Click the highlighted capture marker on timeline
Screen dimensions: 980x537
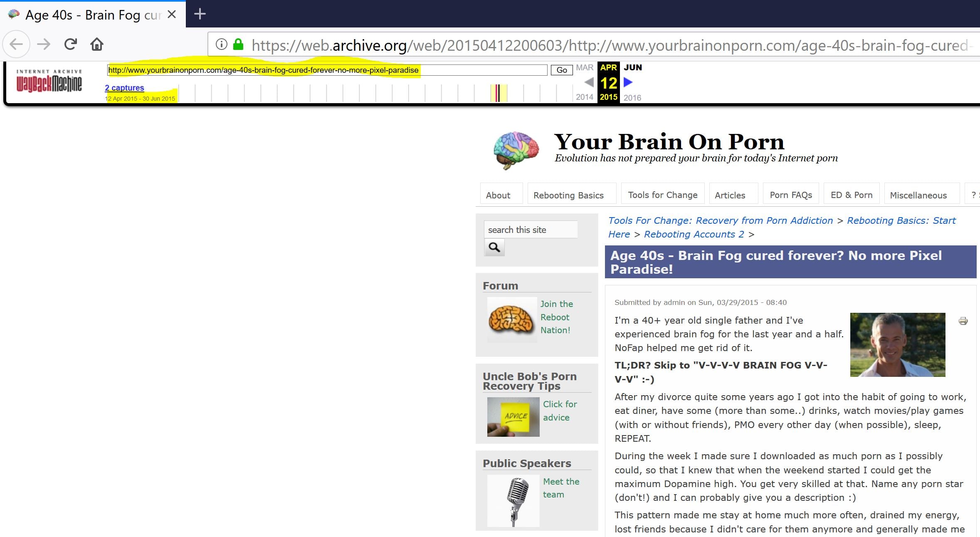pyautogui.click(x=498, y=93)
